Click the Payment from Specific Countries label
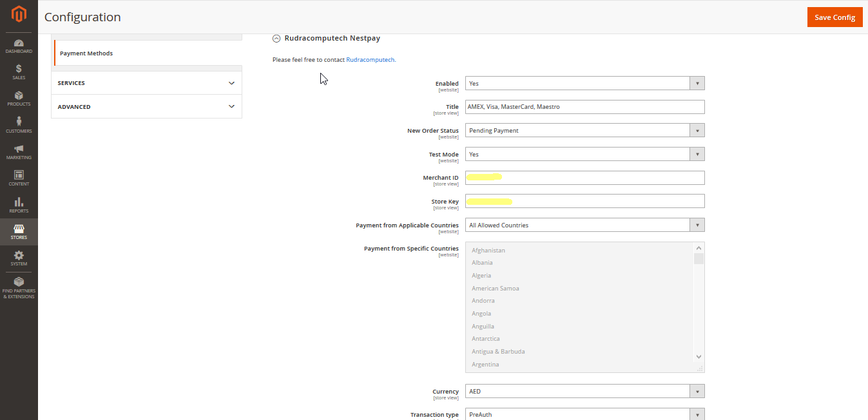Image resolution: width=868 pixels, height=420 pixels. pyautogui.click(x=411, y=249)
